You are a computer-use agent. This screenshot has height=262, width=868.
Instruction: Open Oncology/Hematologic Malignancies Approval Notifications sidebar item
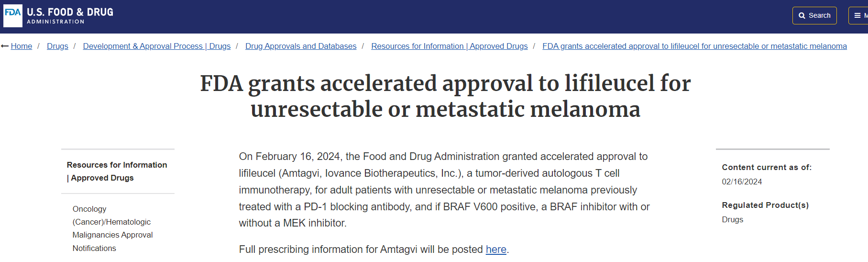point(112,228)
